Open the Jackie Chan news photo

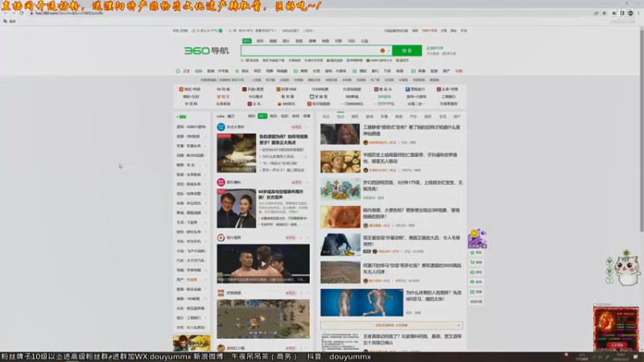(236, 208)
